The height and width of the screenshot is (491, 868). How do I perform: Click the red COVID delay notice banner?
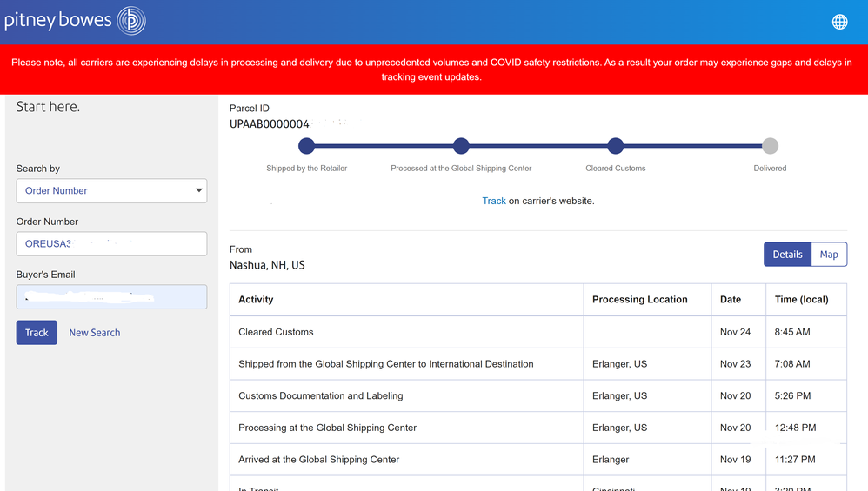click(x=433, y=70)
